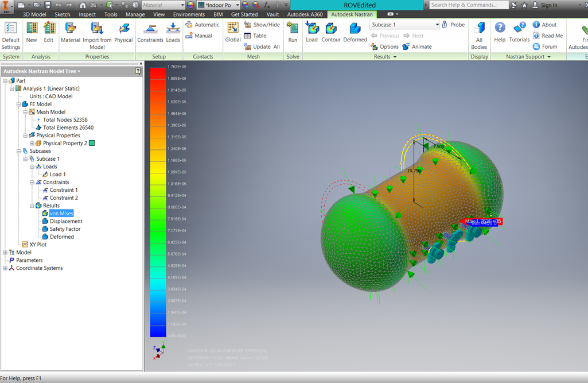The height and width of the screenshot is (383, 588).
Task: Open the Nastran Forum
Action: click(x=545, y=47)
